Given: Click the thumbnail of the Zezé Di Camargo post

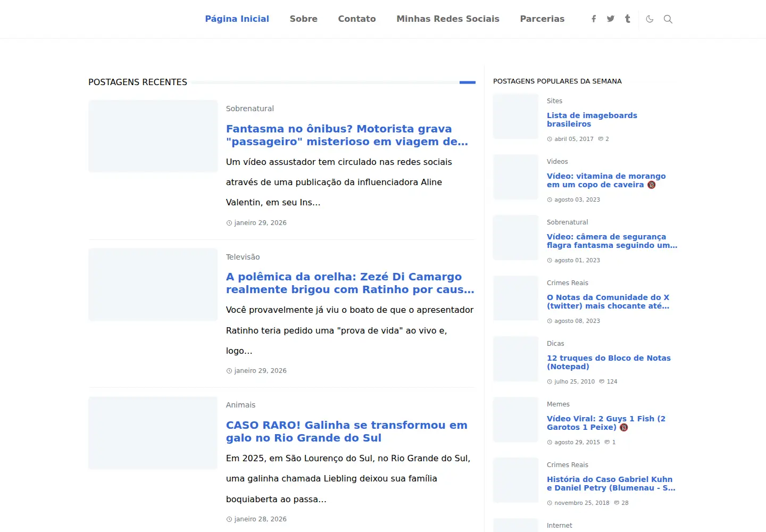Looking at the screenshot, I should tap(153, 285).
